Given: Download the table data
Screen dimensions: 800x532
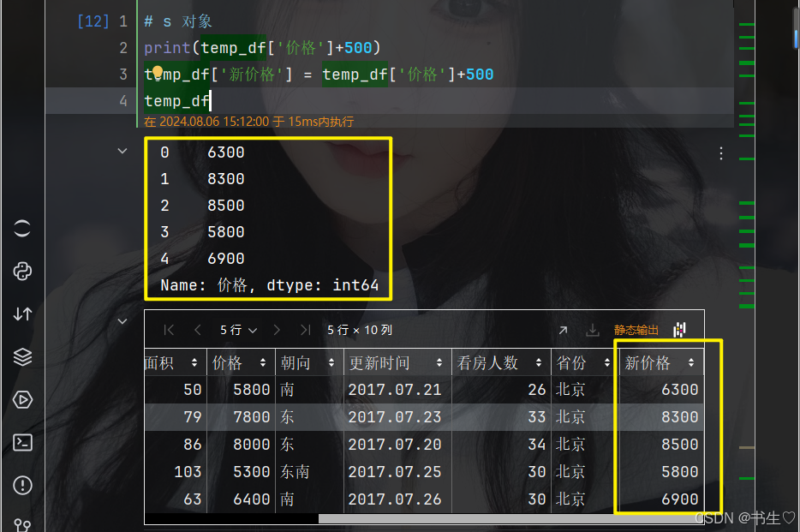Looking at the screenshot, I should 593,330.
